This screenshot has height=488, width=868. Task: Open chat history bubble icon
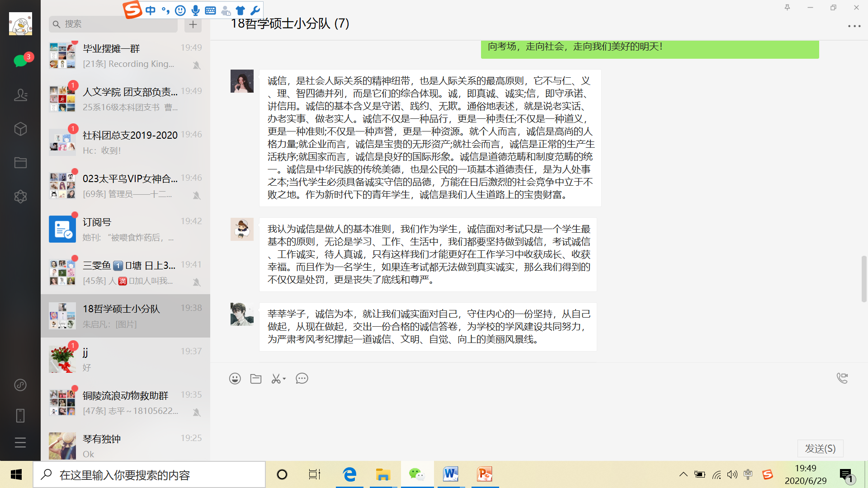pos(302,379)
